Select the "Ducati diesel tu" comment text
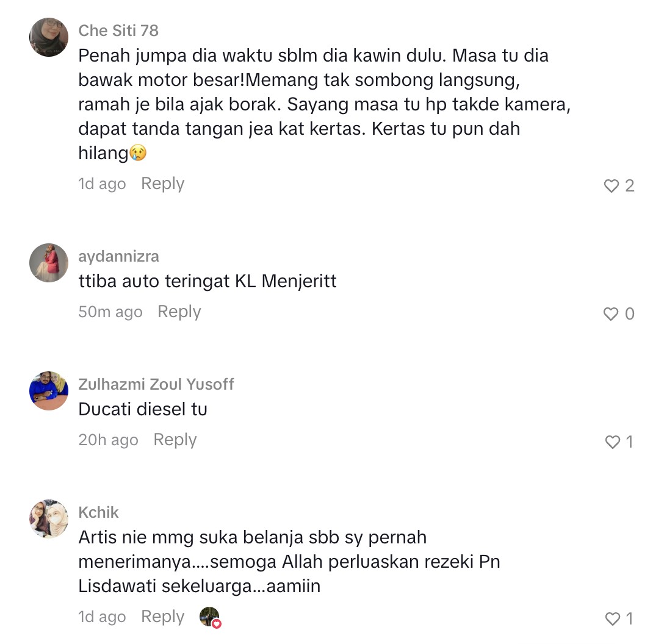This screenshot has width=664, height=644. [x=143, y=409]
